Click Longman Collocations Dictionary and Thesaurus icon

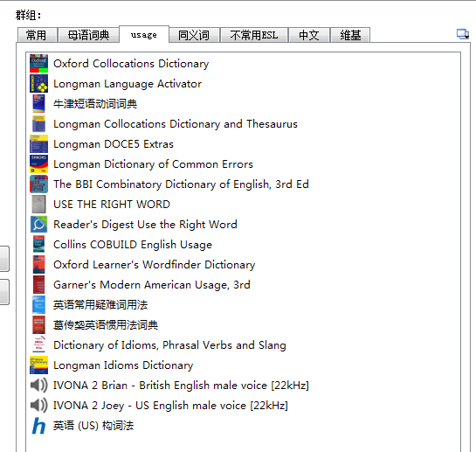pos(38,124)
